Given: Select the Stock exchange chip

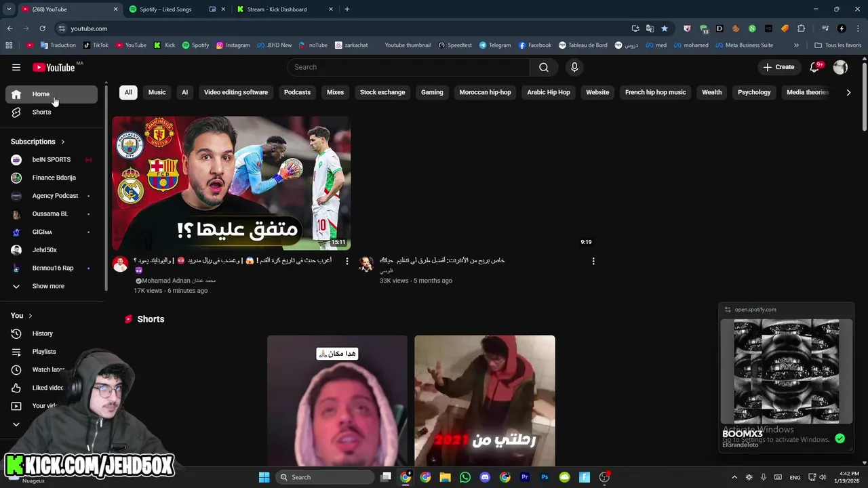Looking at the screenshot, I should click(x=382, y=92).
